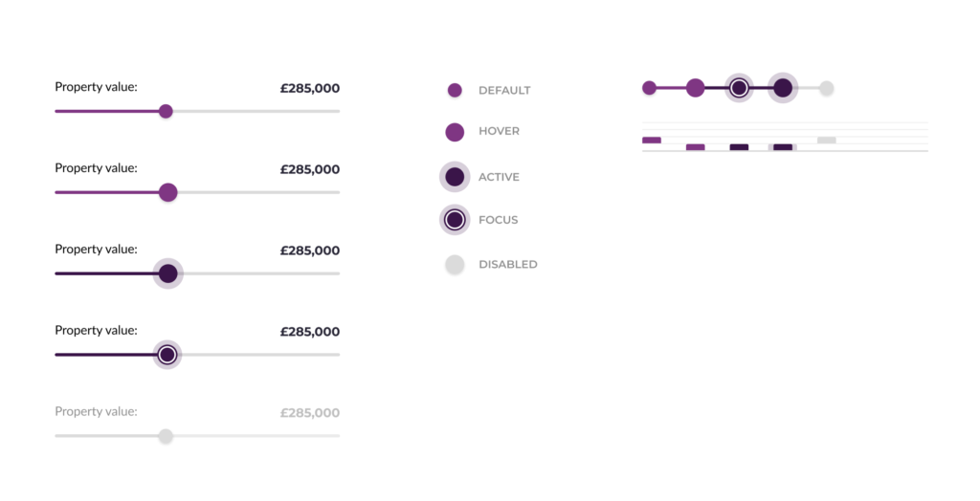Click the DEFAULT state small purple dot in legend

[455, 90]
